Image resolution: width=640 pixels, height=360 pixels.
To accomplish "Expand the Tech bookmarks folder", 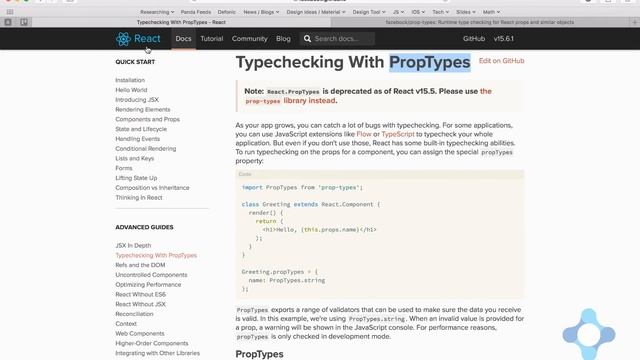I will [441, 12].
